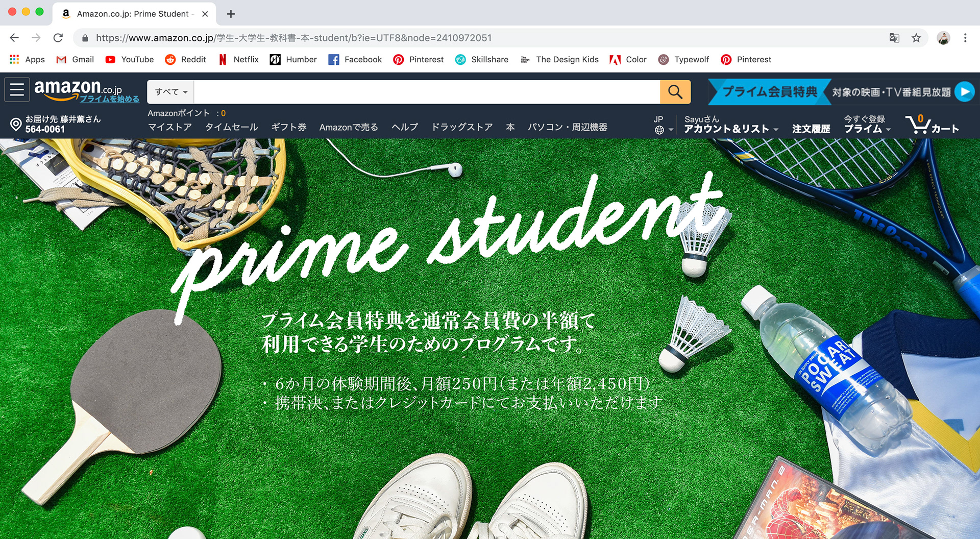Click the ドラッグストア nav item
Screen dimensions: 980x539
click(462, 127)
